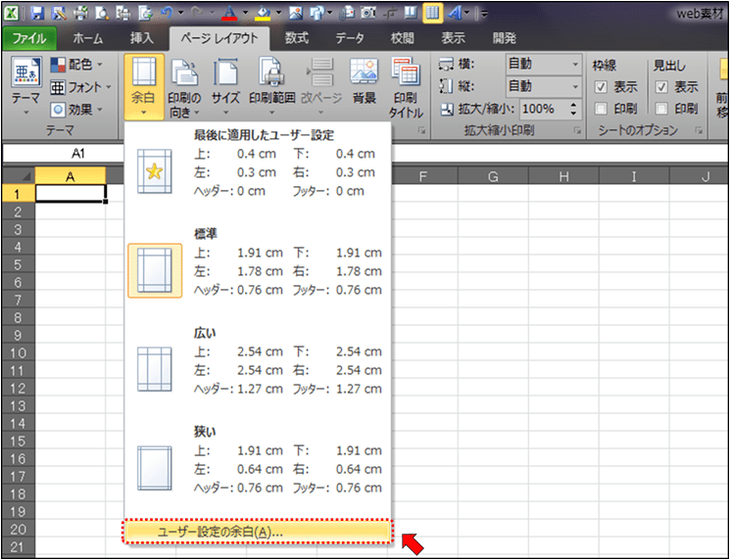Toggle 見出し 表示 headings view checkbox

[661, 87]
